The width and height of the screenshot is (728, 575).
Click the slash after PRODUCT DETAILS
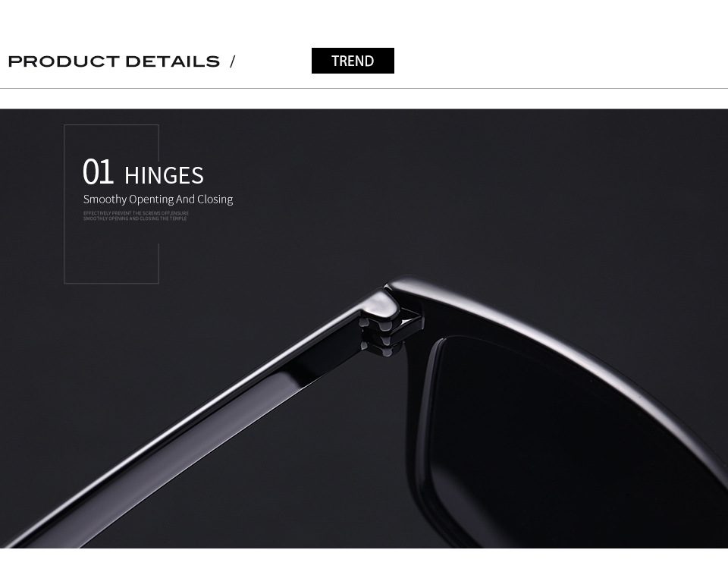pyautogui.click(x=233, y=61)
